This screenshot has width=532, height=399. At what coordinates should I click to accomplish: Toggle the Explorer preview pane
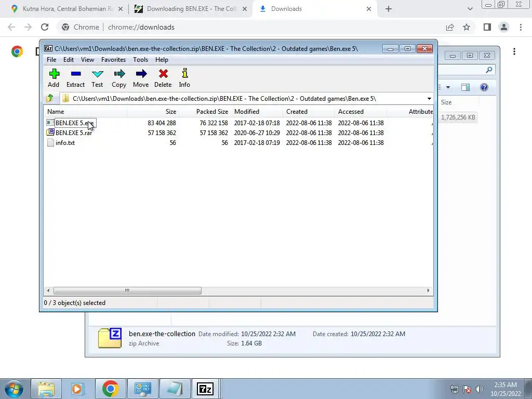click(465, 87)
